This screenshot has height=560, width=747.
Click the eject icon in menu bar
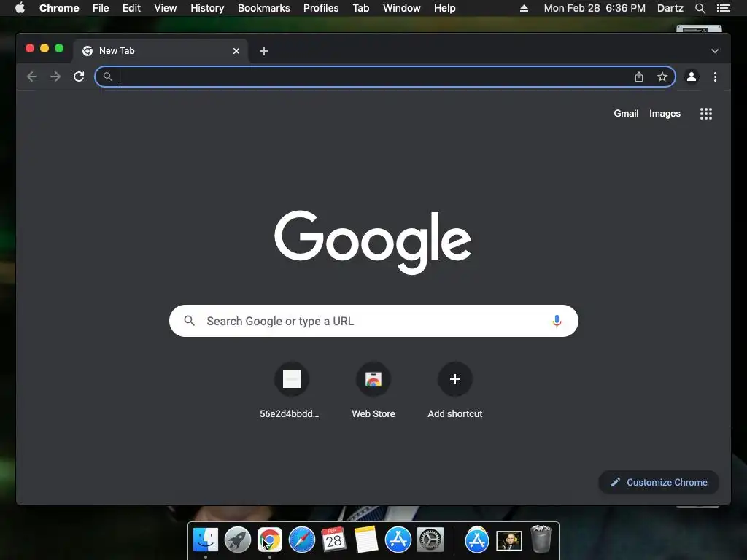pos(524,8)
